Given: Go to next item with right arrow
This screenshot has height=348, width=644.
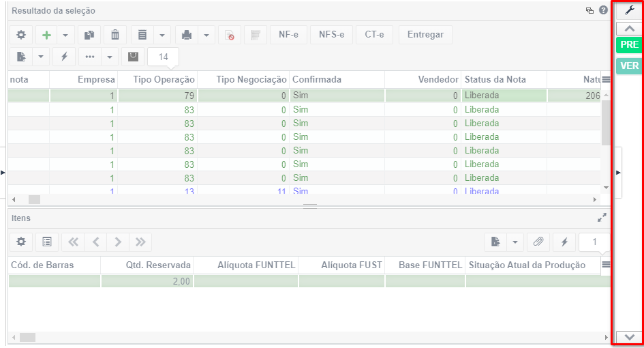Looking at the screenshot, I should point(118,242).
